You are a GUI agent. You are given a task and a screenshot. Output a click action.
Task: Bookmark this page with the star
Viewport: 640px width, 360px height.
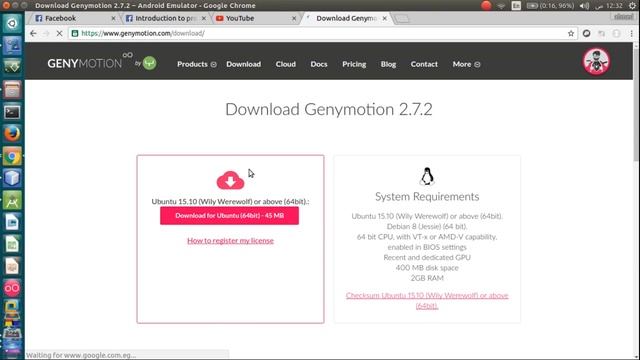click(571, 33)
